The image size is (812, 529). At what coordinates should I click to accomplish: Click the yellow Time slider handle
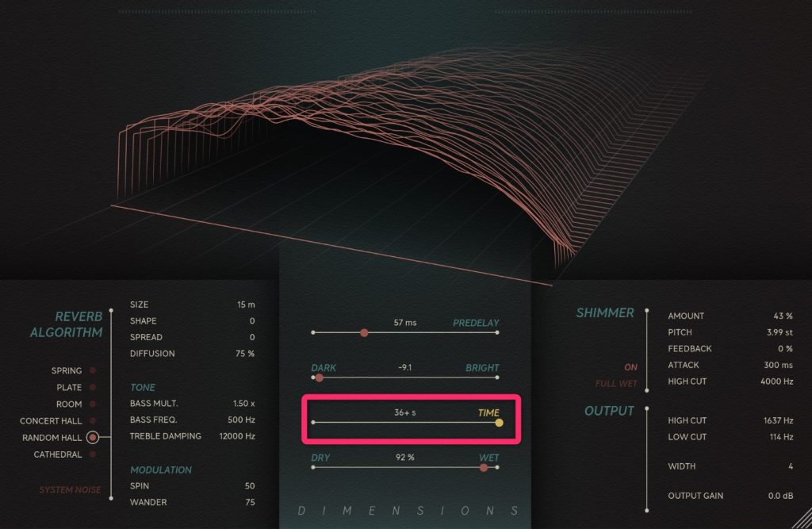(x=499, y=423)
